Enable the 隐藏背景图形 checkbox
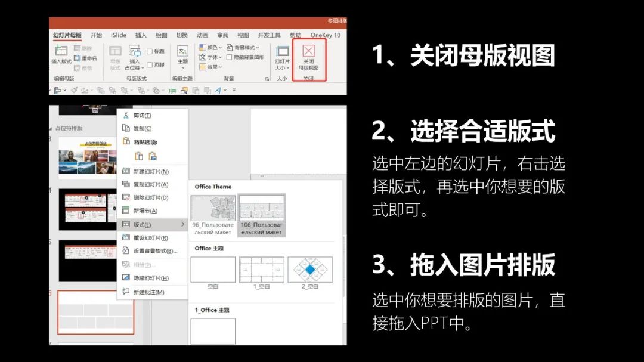Screen dimensions: 644x362 [x=230, y=57]
